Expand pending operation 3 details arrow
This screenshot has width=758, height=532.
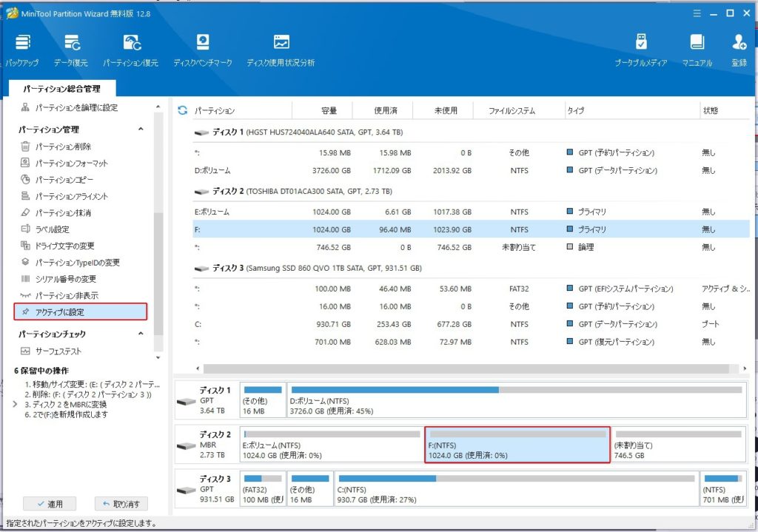pos(16,405)
